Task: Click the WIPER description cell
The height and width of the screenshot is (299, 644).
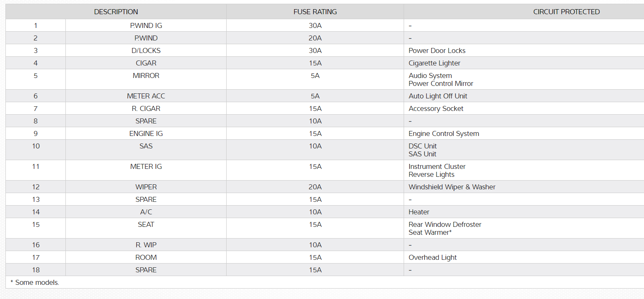Action: click(146, 187)
